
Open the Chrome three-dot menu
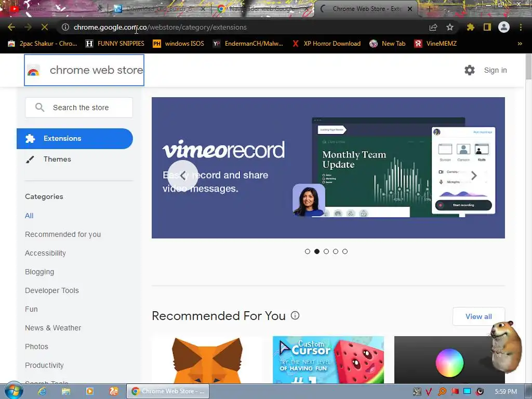521,27
